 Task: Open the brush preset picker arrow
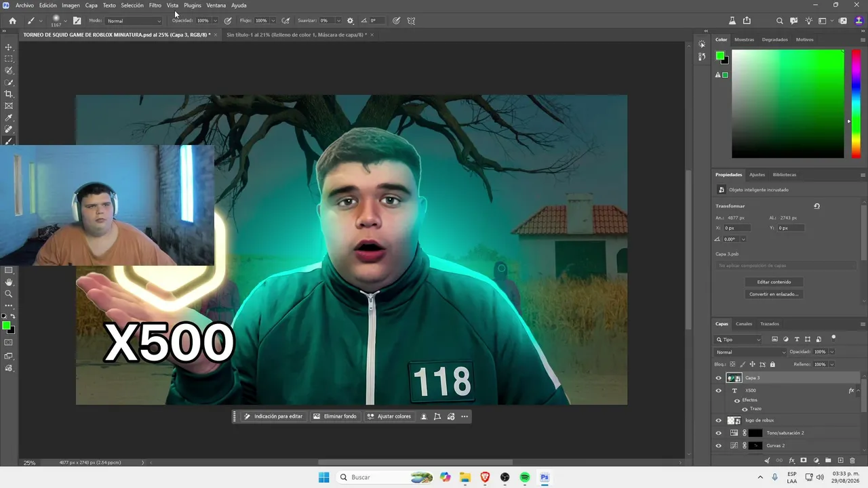click(65, 21)
